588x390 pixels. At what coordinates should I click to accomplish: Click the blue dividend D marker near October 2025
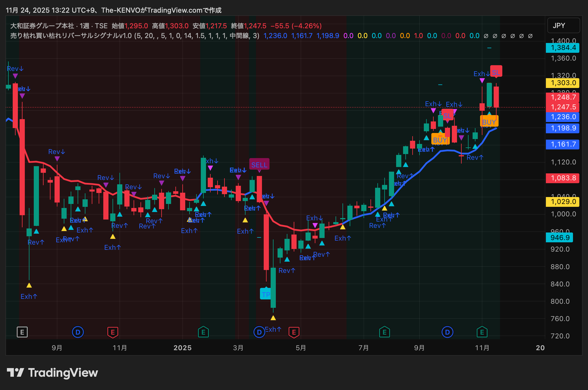[447, 332]
